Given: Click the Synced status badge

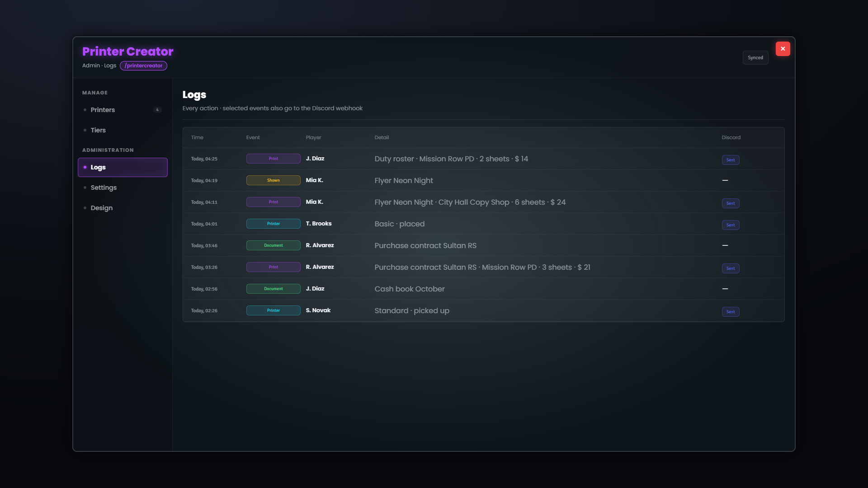Looking at the screenshot, I should point(755,58).
